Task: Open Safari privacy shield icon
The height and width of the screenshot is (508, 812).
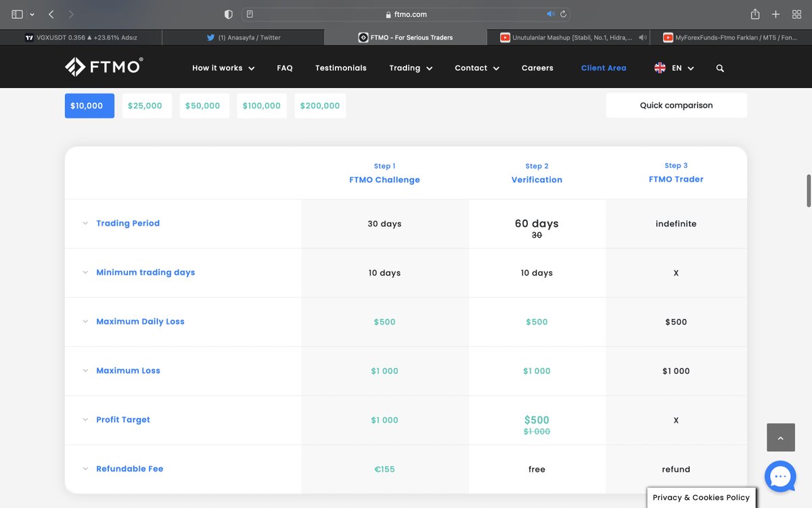Action: [228, 14]
